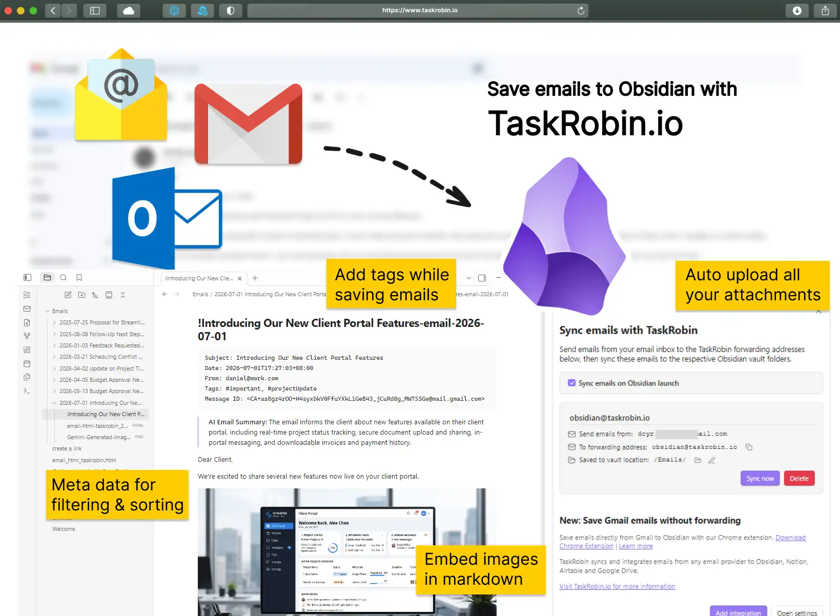Navigate back in the note
Image resolution: width=840 pixels, height=616 pixels.
click(165, 294)
